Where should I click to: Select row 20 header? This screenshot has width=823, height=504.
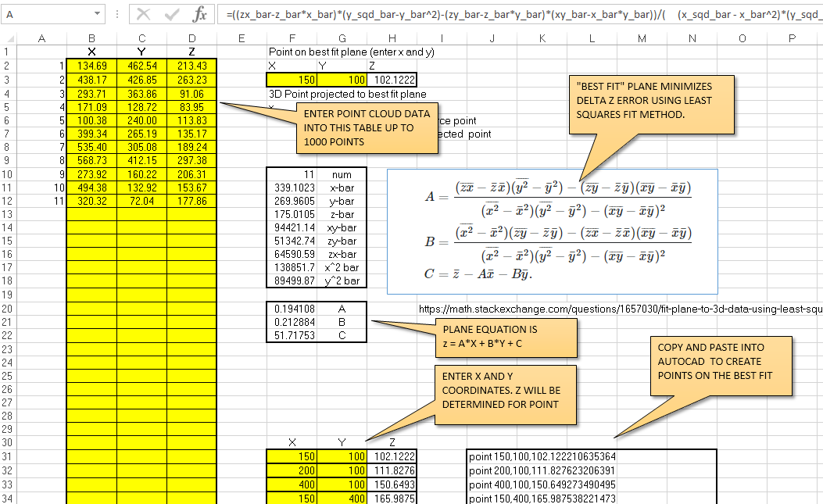[x=8, y=309]
